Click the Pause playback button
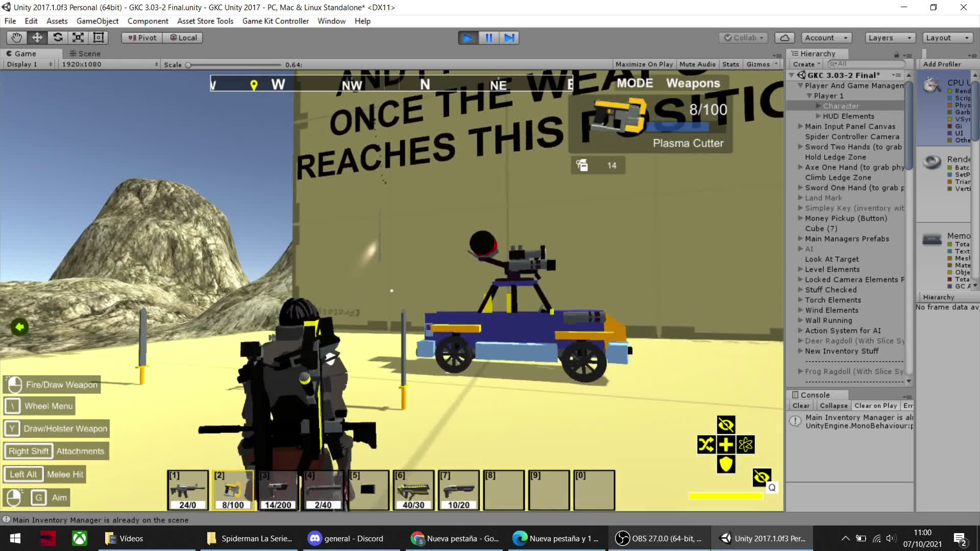The width and height of the screenshot is (980, 551). click(488, 38)
